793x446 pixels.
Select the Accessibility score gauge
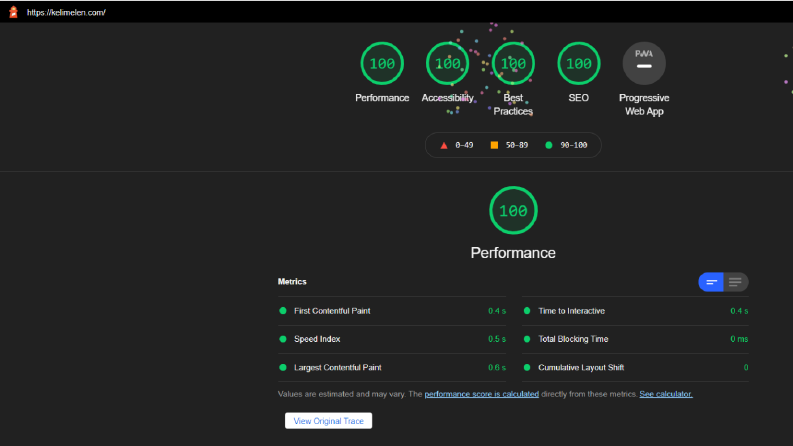448,63
